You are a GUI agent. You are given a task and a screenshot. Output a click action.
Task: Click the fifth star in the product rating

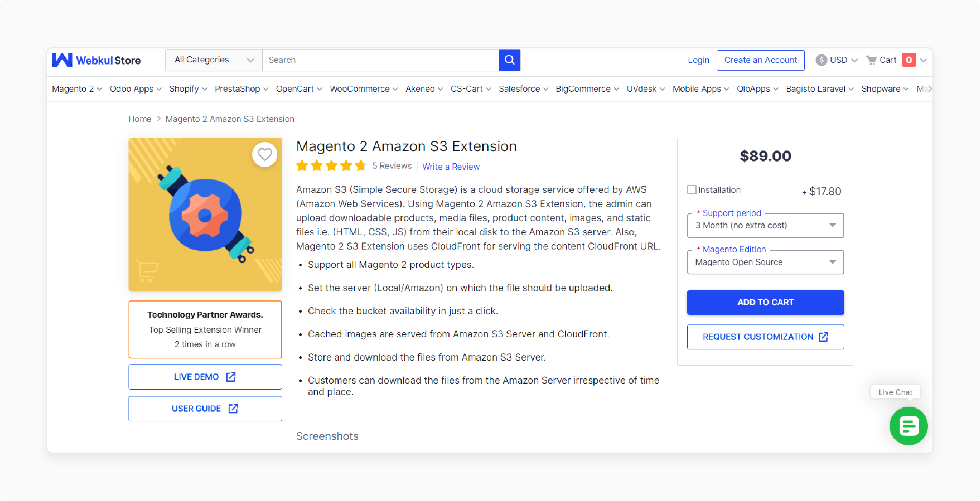(361, 166)
